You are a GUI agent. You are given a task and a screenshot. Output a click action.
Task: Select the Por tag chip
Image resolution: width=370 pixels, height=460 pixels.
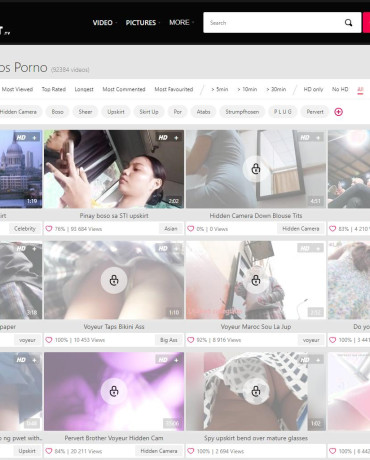178,112
